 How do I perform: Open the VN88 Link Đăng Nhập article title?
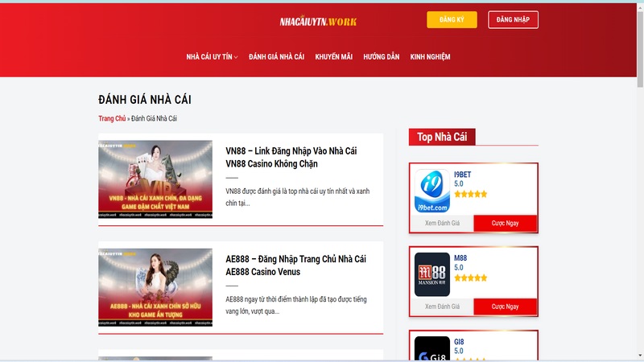coord(291,157)
